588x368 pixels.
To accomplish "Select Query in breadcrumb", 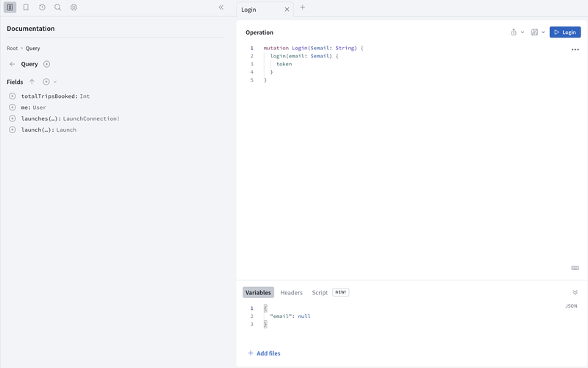I will [x=32, y=49].
